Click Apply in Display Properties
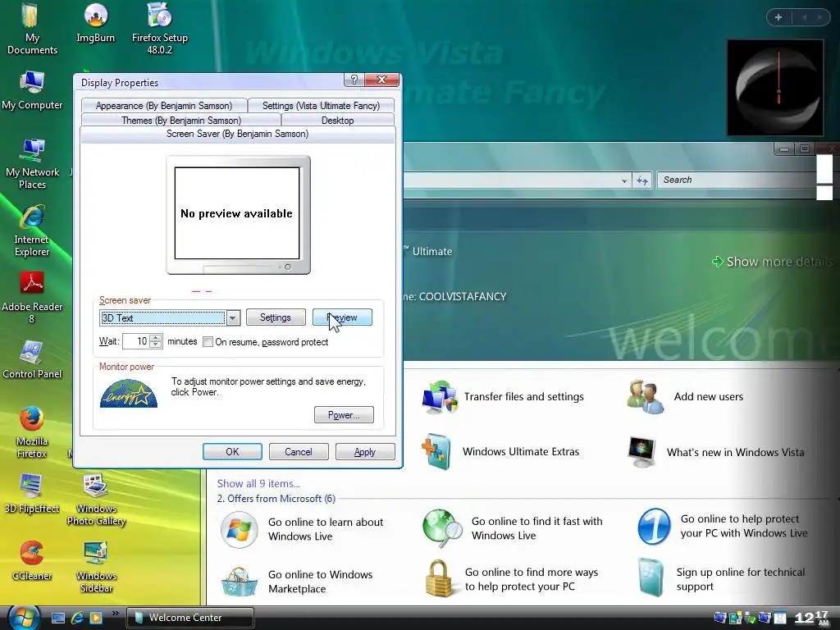This screenshot has width=840, height=630. coord(365,452)
